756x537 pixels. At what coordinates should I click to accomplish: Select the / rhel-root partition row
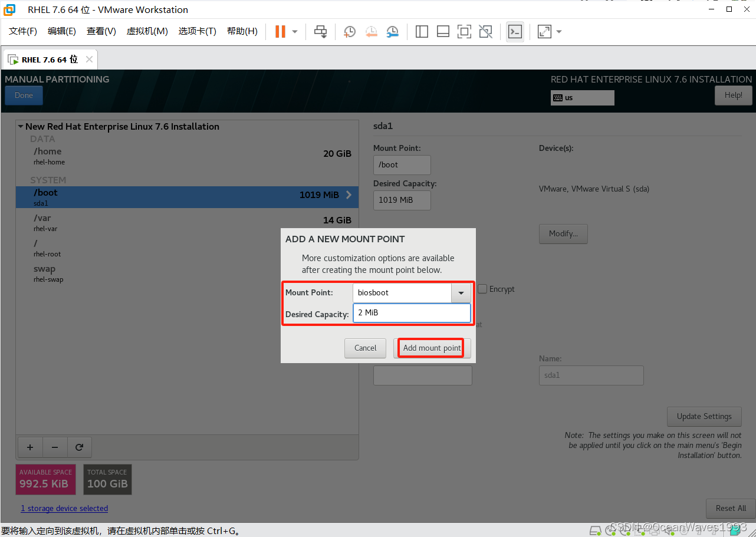click(x=187, y=248)
